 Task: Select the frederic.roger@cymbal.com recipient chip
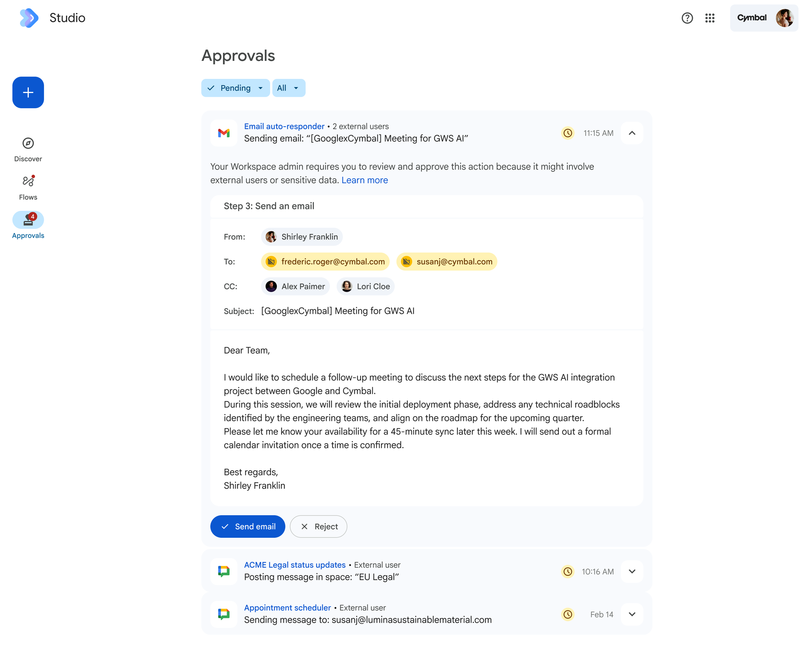326,261
